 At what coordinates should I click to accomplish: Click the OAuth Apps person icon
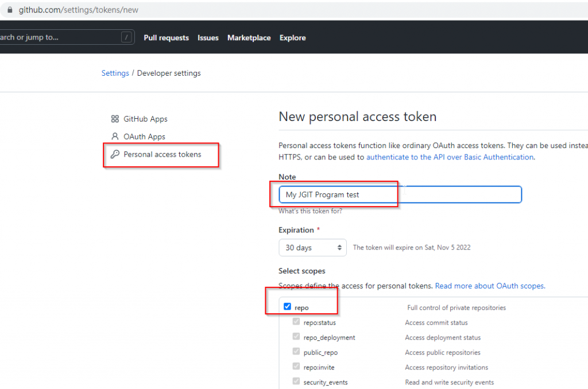(115, 137)
